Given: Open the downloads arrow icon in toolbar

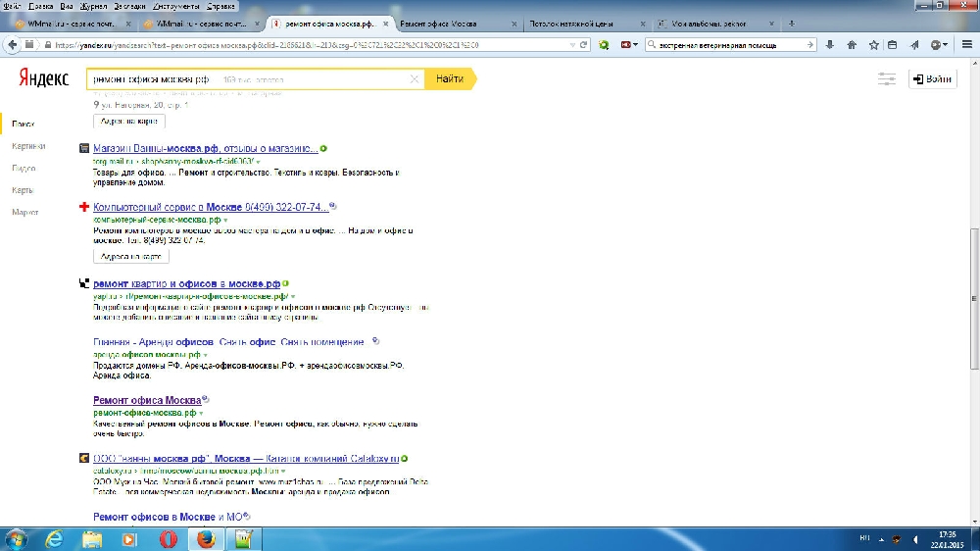Looking at the screenshot, I should 829,45.
